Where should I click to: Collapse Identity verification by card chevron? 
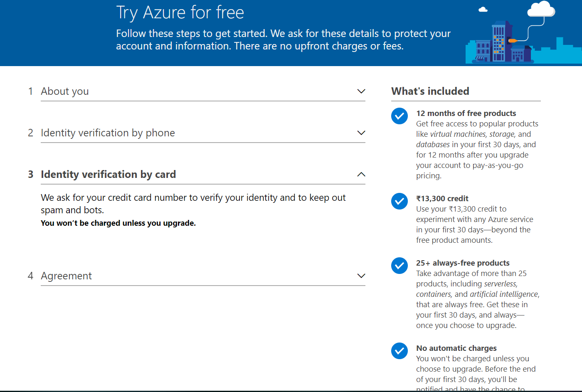[x=361, y=175]
